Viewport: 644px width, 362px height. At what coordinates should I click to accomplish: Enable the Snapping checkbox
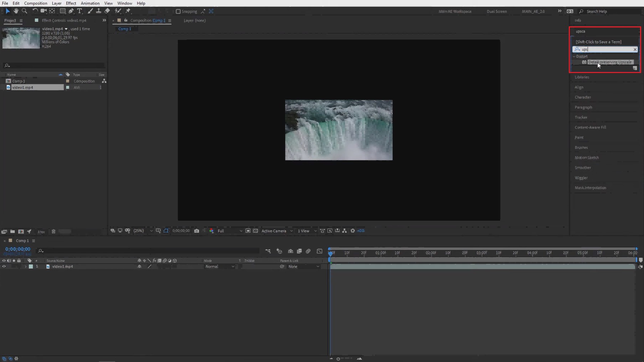click(178, 11)
